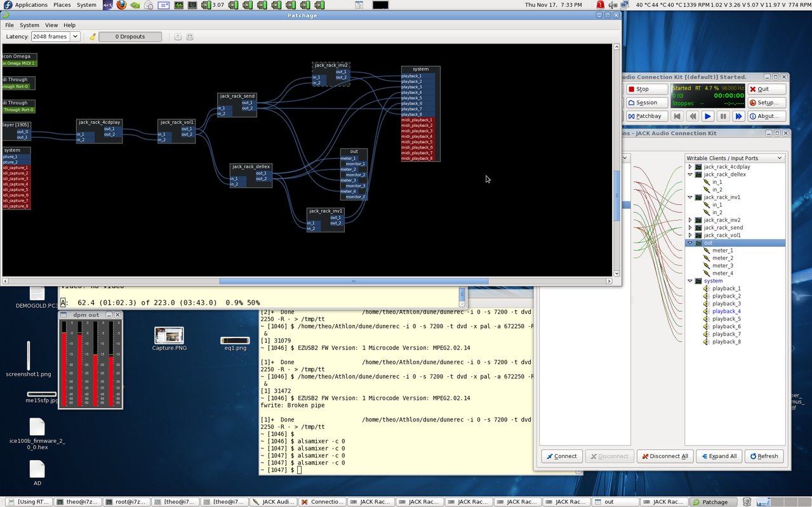Collapse jack_rack_inv1 in Input Ports tree
The width and height of the screenshot is (812, 507).
(690, 197)
